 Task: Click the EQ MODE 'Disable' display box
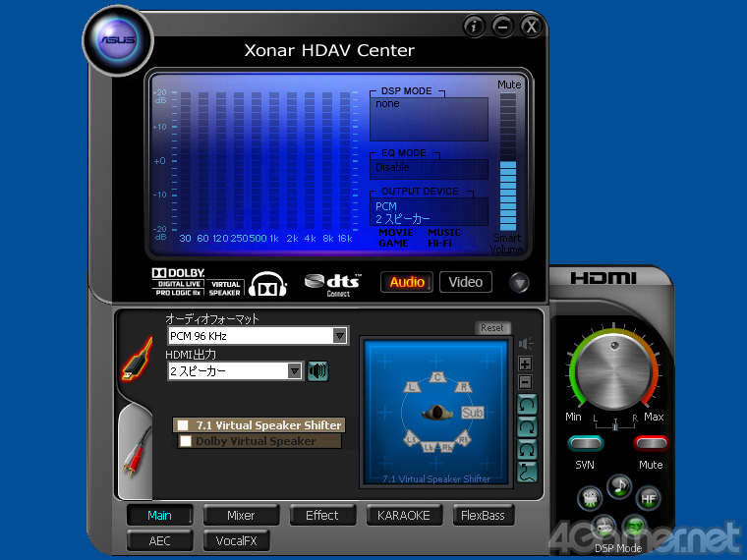[x=429, y=169]
